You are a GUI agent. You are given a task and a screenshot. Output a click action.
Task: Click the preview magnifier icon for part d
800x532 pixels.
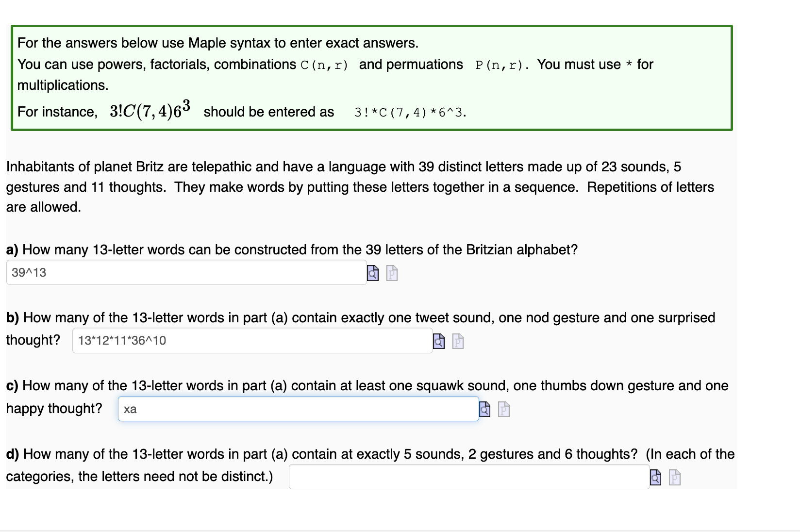[x=656, y=477]
